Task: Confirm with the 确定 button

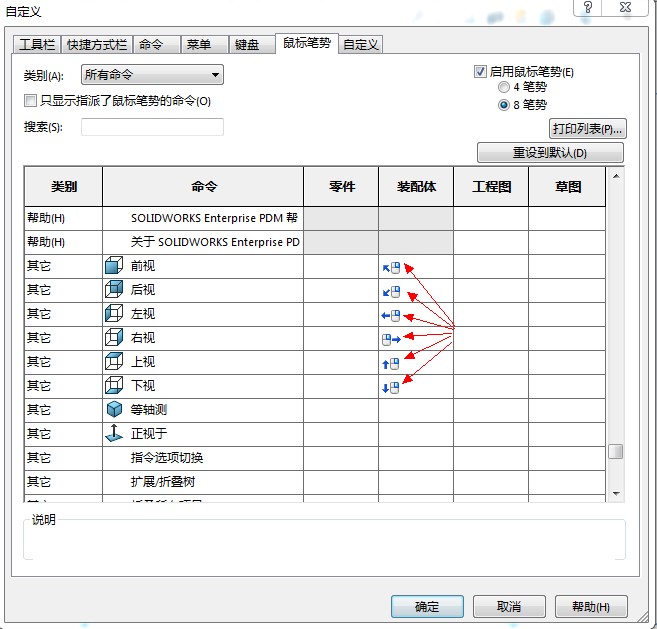Action: tap(427, 606)
